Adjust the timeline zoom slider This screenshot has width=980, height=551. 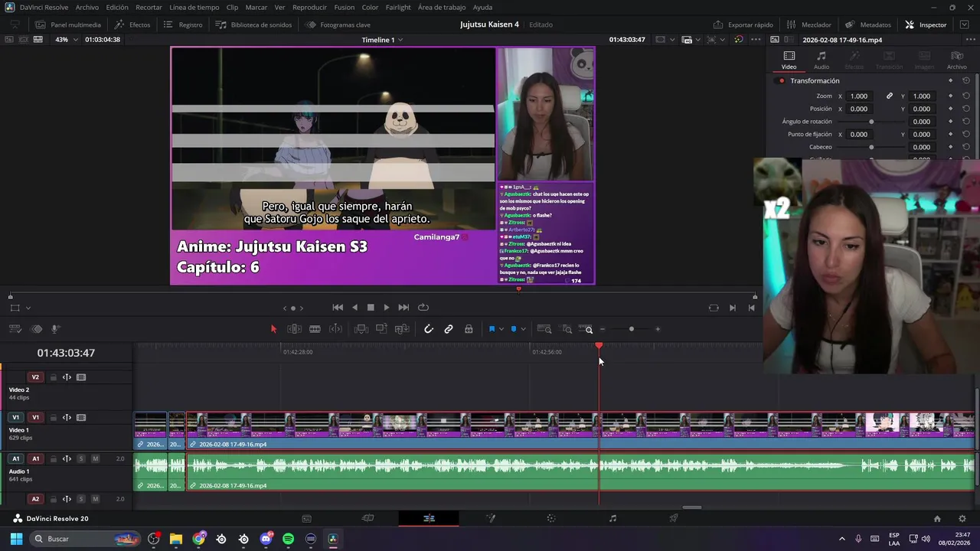click(x=630, y=329)
